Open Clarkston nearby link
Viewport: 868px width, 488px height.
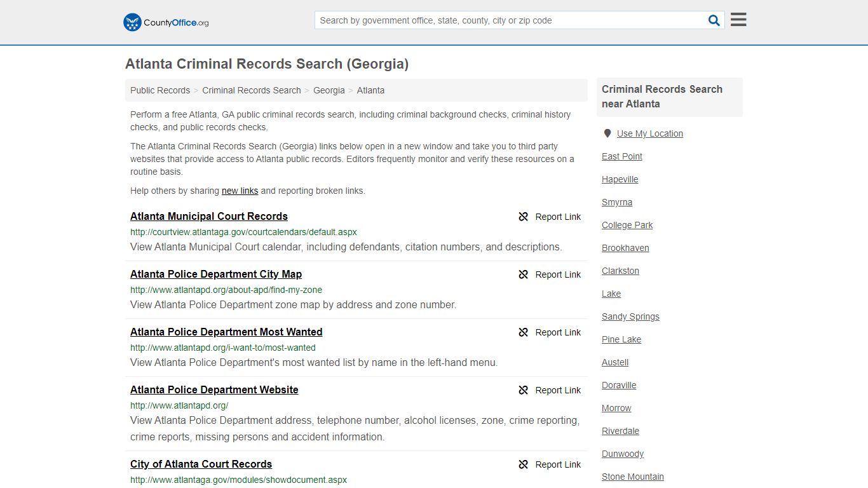coord(621,271)
